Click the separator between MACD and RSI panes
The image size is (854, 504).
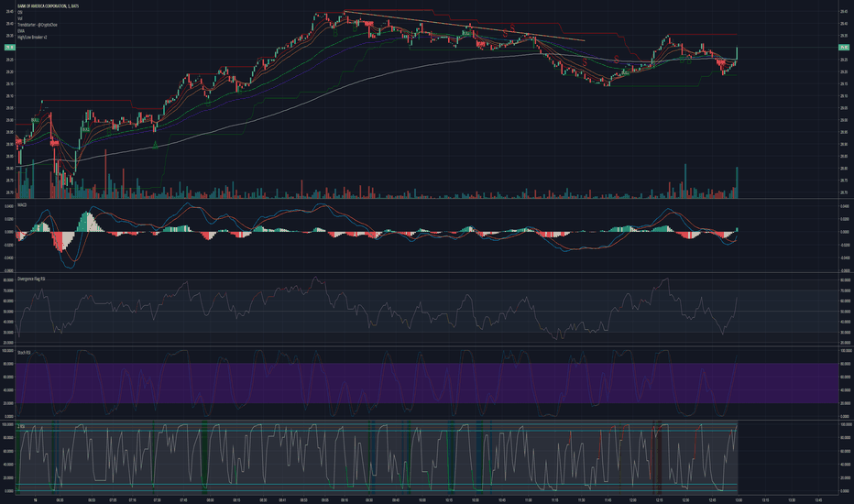427,273
